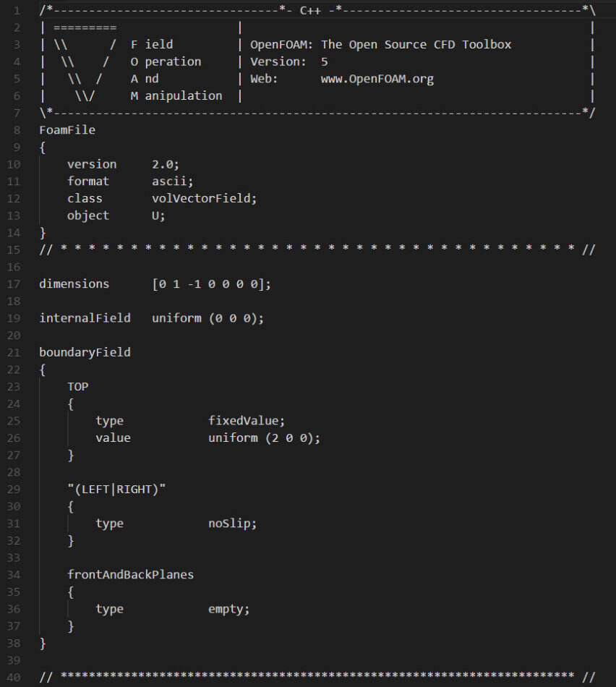Image resolution: width=616 pixels, height=687 pixels.
Task: Click the 'object' keyword on line 13
Action: point(88,216)
